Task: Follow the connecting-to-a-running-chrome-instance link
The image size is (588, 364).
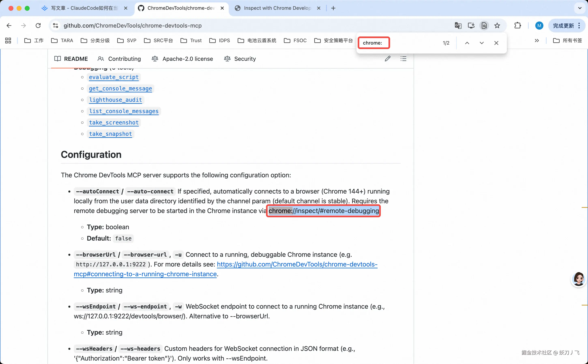Action: click(x=145, y=274)
